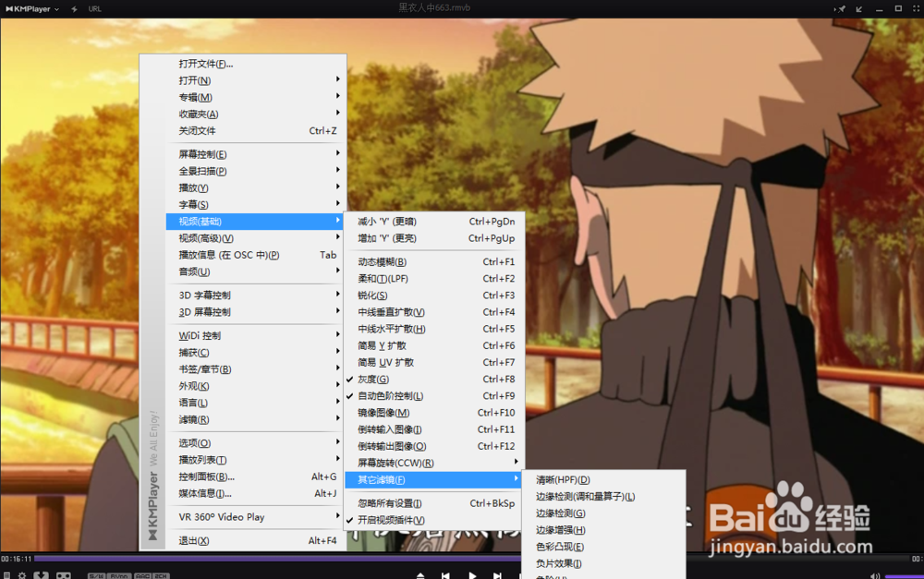Select 增加 'Y' (更亮)
Viewport: 924px width, 579px height.
click(433, 238)
